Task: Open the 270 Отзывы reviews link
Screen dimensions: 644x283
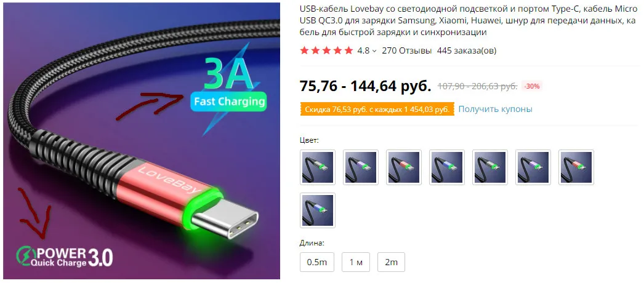Action: point(406,51)
